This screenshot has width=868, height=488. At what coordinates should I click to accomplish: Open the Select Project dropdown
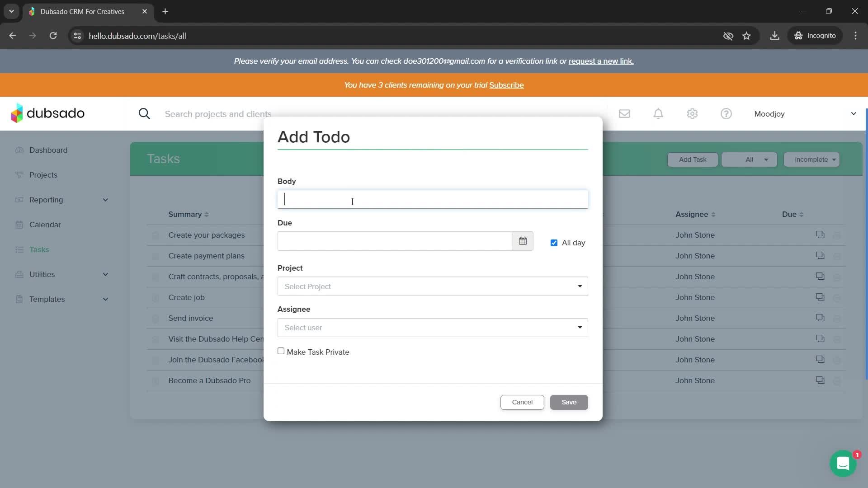pyautogui.click(x=433, y=286)
